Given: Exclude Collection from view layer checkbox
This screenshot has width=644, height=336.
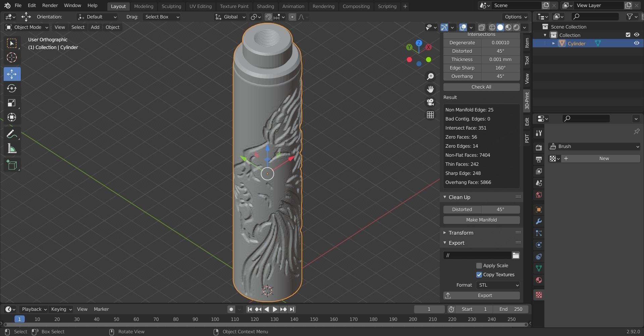Looking at the screenshot, I should coord(628,35).
